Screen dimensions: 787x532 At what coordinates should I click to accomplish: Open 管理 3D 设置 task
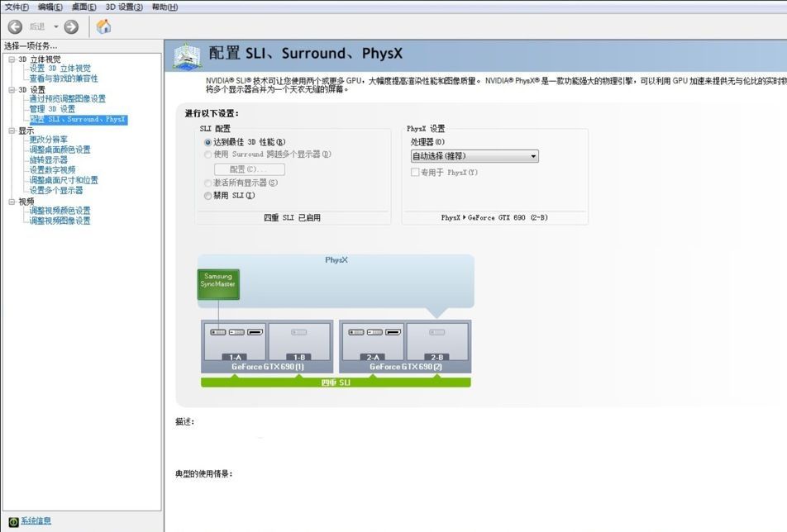(52, 109)
